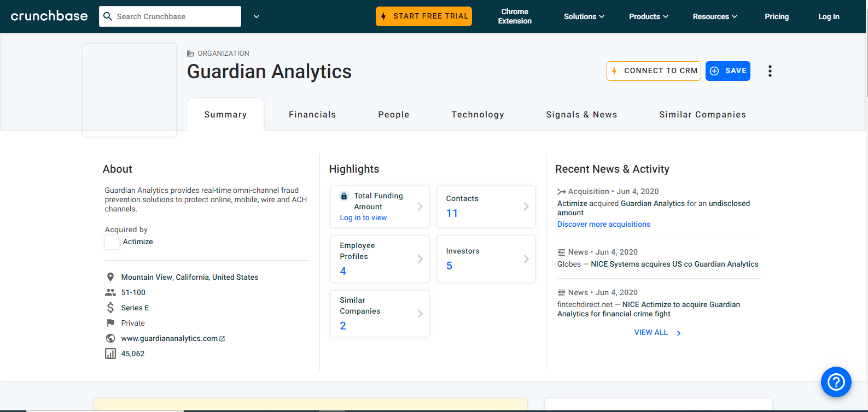868x412 pixels.
Task: Click the news icon for fintechdirect article
Action: coord(561,293)
